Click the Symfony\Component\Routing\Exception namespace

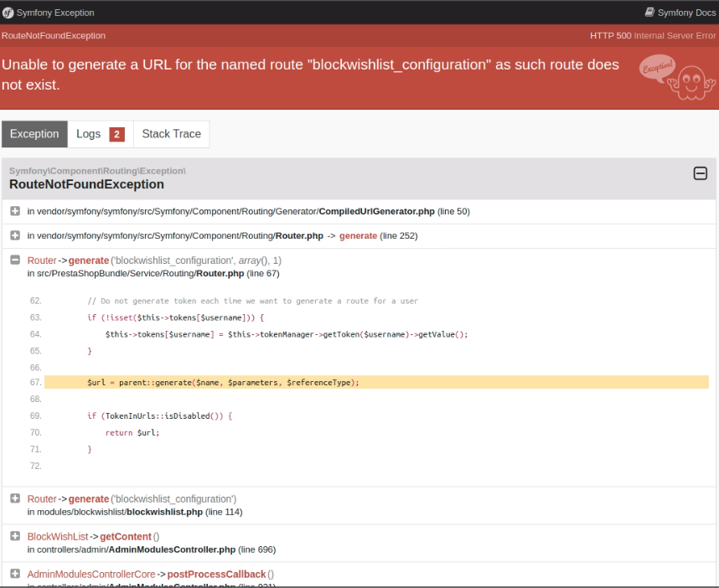(97, 171)
